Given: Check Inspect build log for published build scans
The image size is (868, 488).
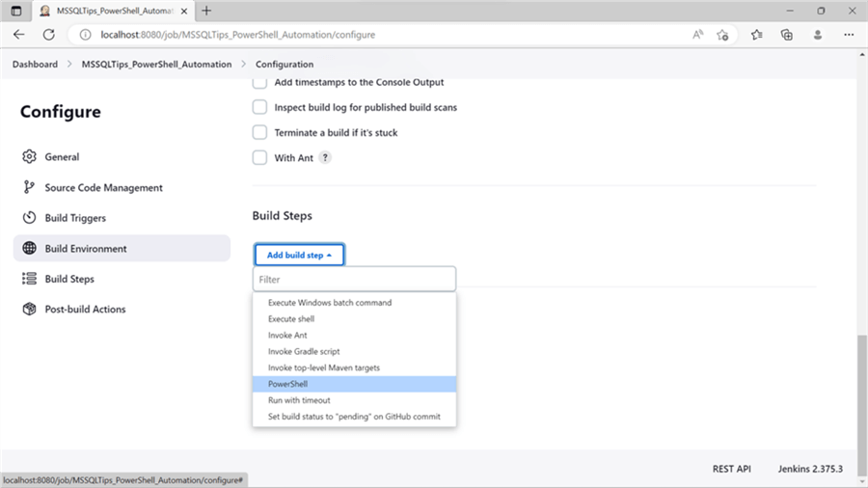Looking at the screenshot, I should tap(259, 107).
